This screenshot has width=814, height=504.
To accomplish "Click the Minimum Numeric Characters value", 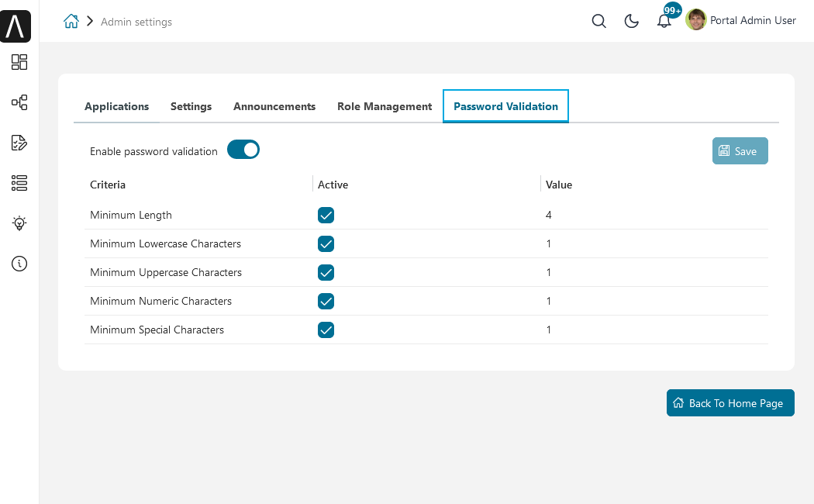I will tap(549, 301).
